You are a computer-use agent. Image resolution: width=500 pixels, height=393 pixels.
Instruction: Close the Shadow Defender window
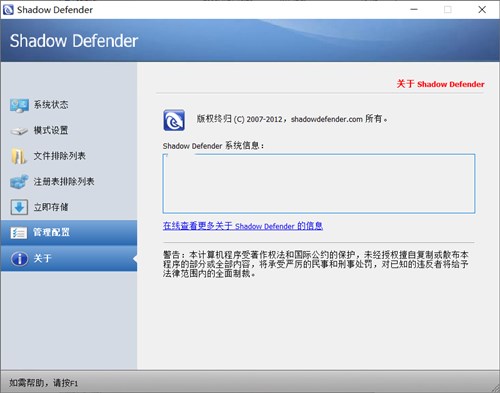(482, 10)
